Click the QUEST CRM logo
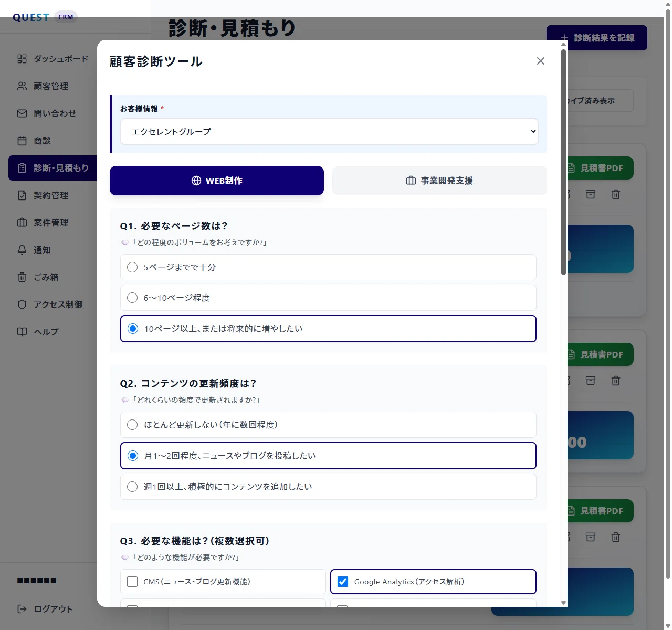Viewport: 672px width, 630px height. click(45, 17)
